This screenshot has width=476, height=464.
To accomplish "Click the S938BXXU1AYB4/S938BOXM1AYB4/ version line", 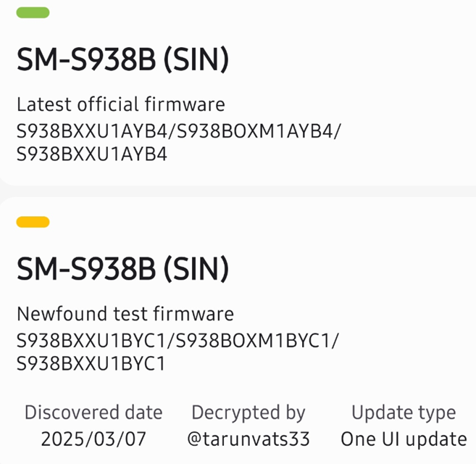I will coord(178,130).
